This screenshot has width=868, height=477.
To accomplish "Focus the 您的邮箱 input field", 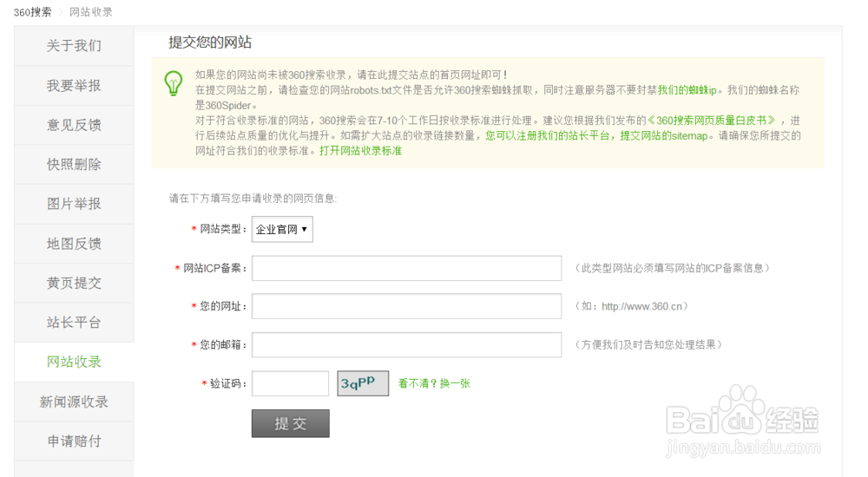I will pos(407,345).
